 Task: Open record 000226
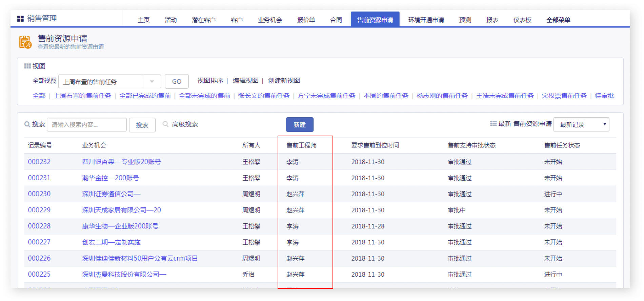39,258
